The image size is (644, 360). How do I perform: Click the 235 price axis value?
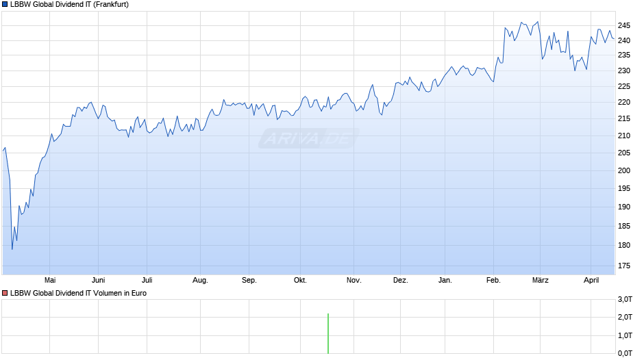[x=624, y=55]
